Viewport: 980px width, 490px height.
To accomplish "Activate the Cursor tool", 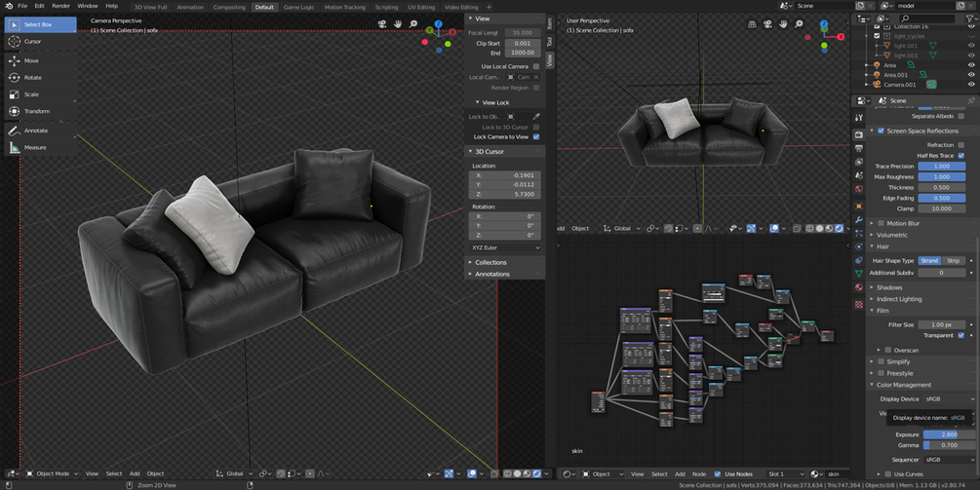I will [40, 41].
